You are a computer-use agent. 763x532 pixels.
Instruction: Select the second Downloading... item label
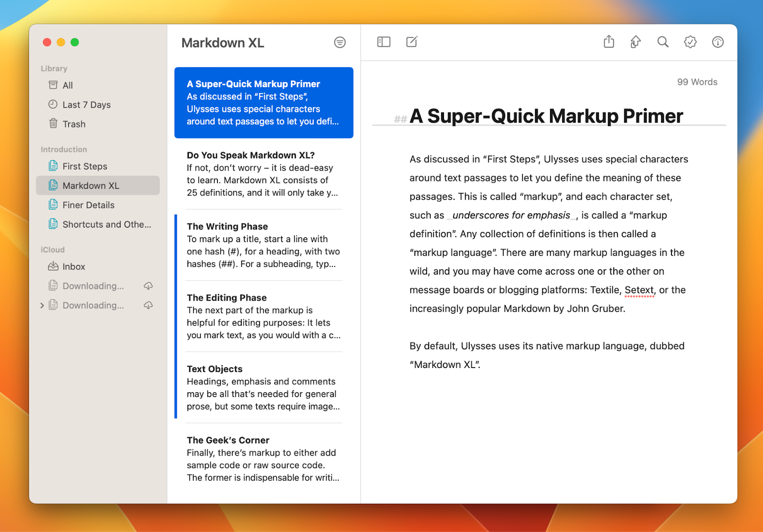click(x=93, y=305)
